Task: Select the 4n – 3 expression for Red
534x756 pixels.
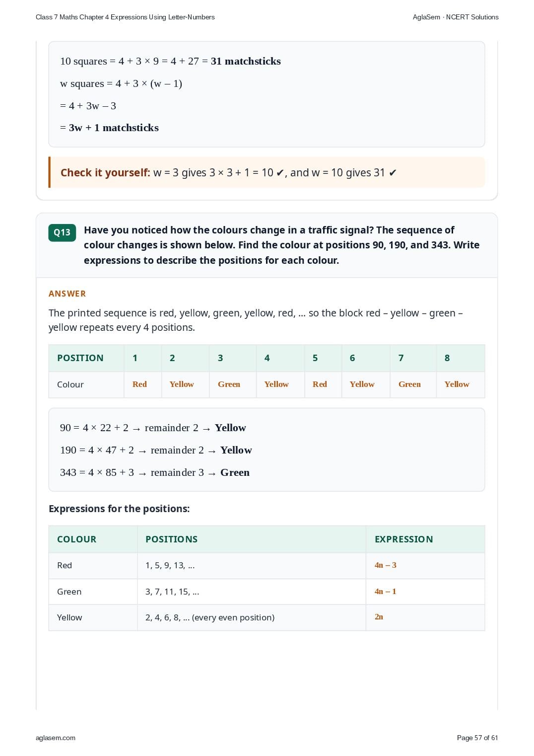Action: click(386, 565)
